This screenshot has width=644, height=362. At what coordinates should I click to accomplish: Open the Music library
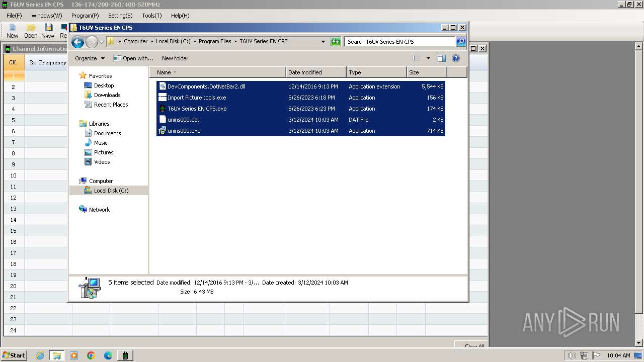[101, 143]
